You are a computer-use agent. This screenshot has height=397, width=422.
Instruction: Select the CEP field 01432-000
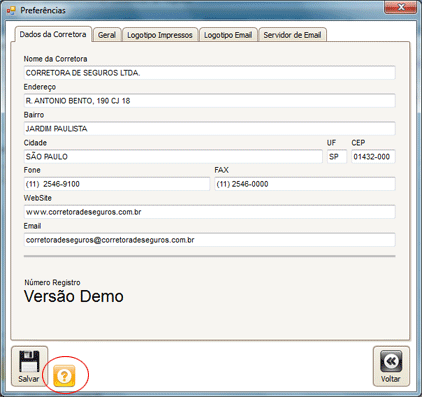(x=373, y=157)
